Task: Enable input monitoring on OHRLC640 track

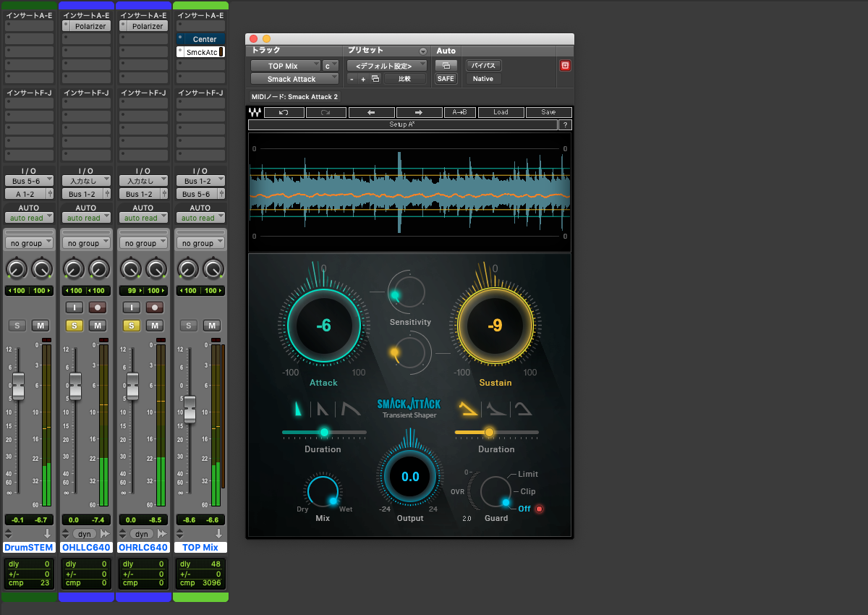Action: click(132, 307)
